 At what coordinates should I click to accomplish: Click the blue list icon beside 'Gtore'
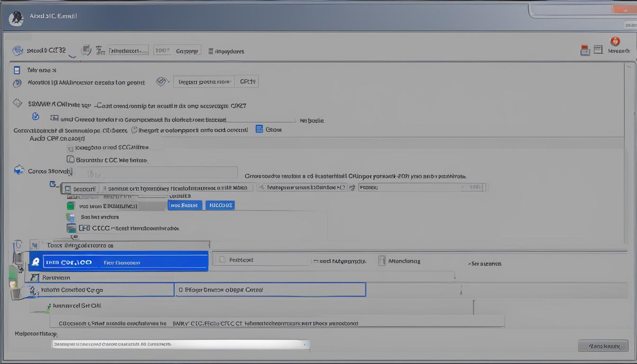coord(259,129)
